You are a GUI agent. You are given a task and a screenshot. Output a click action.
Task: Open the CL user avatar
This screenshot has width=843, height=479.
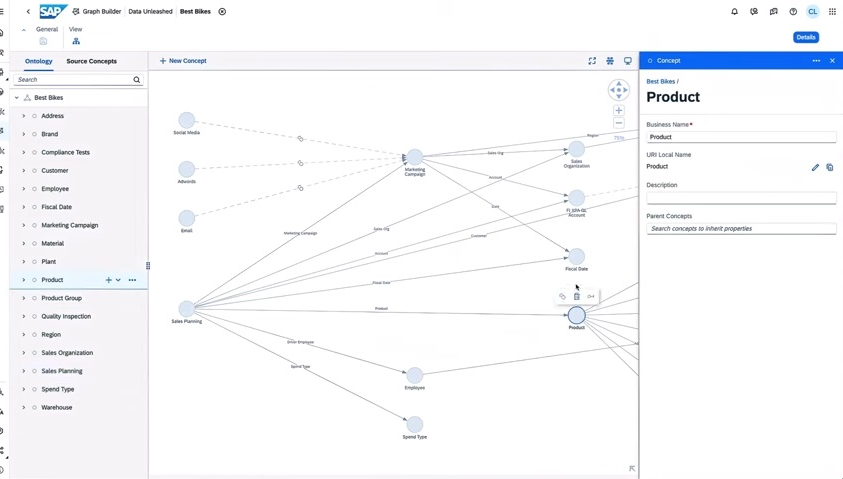coord(812,11)
